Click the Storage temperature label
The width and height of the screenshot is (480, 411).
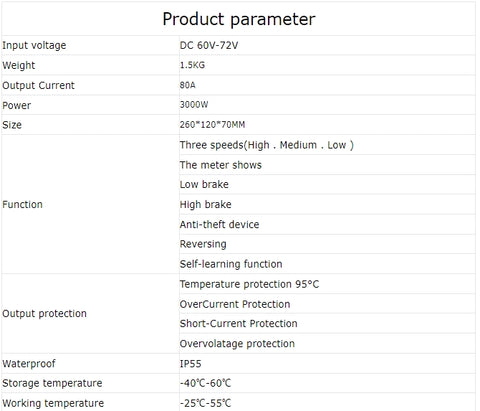[x=52, y=383]
